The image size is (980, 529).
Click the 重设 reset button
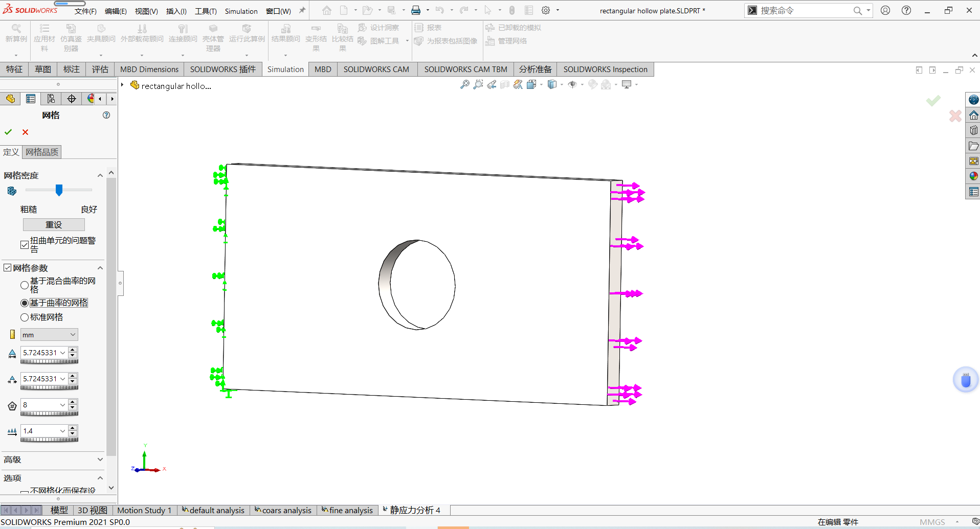click(54, 225)
